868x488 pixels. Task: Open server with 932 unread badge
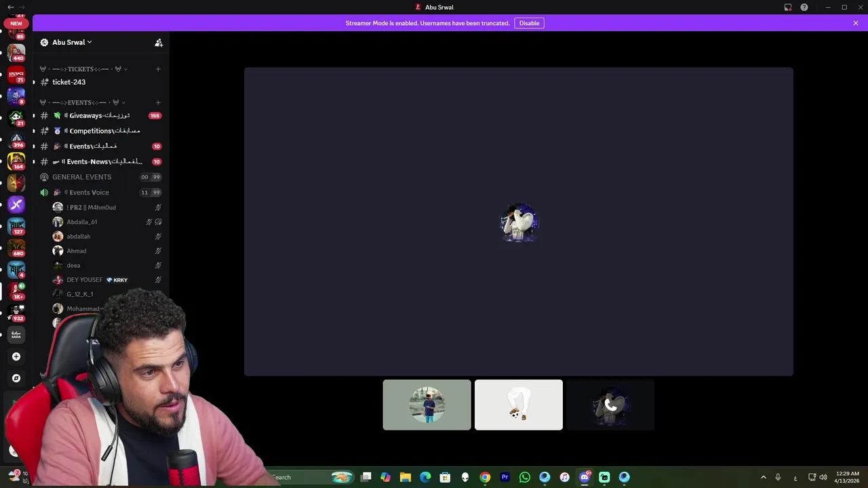16,312
